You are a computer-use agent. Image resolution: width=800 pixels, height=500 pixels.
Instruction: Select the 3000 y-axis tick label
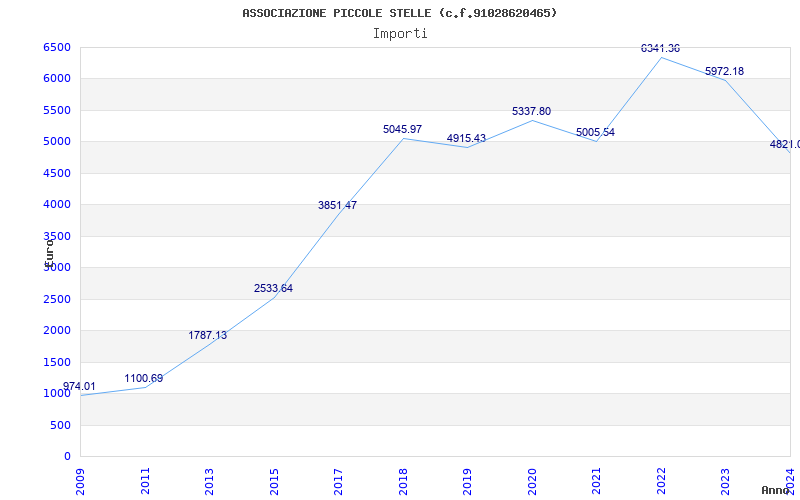pos(57,268)
